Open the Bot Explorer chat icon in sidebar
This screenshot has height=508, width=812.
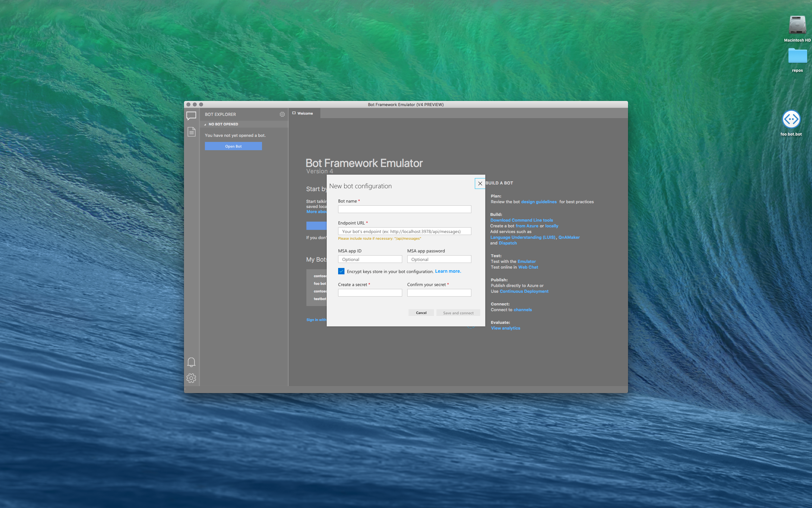[x=191, y=116]
